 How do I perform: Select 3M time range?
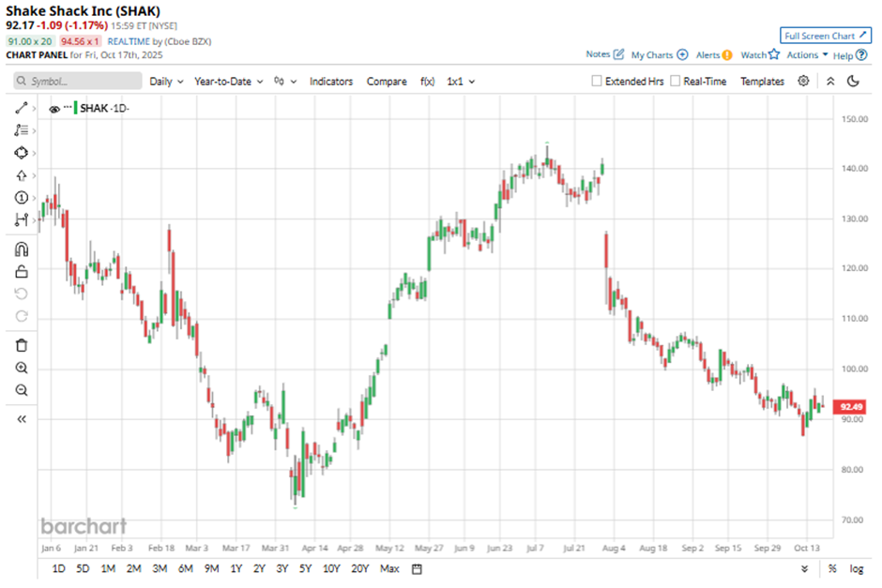pos(160,569)
